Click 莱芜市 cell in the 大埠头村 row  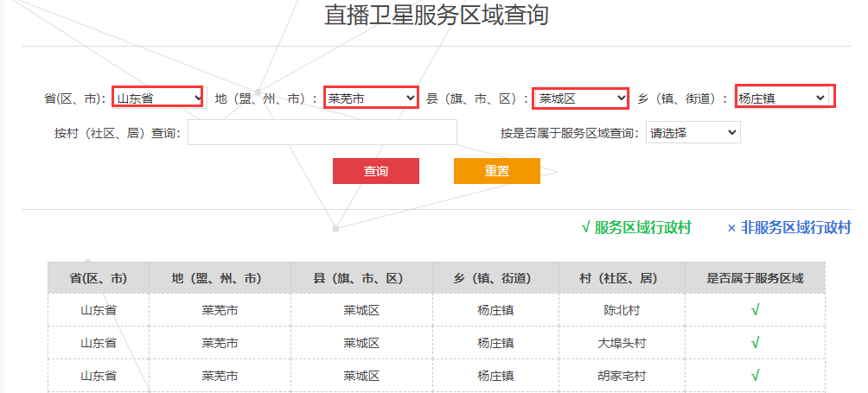(220, 343)
